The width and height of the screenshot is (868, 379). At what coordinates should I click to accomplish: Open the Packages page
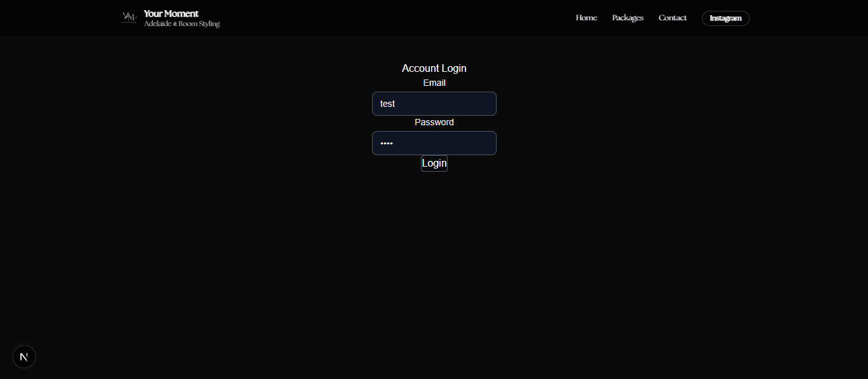[x=627, y=18]
